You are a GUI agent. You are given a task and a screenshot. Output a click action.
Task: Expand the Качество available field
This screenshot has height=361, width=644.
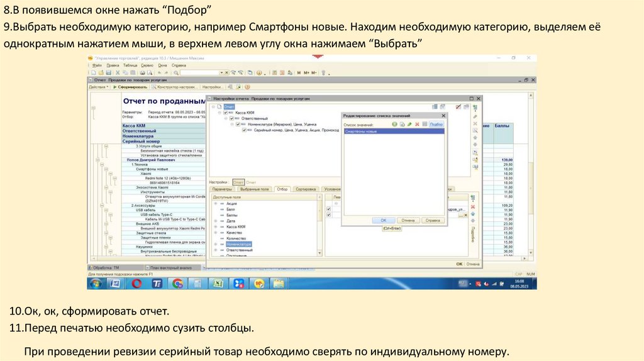coord(216,233)
